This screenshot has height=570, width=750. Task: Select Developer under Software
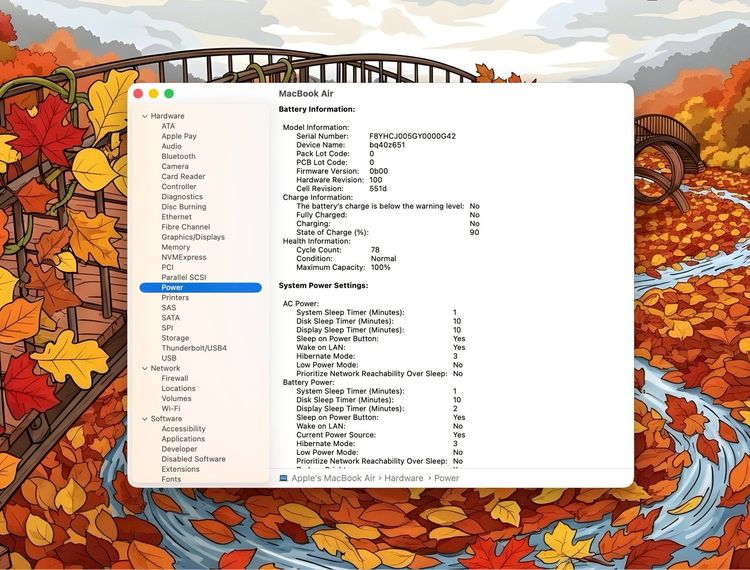point(179,449)
